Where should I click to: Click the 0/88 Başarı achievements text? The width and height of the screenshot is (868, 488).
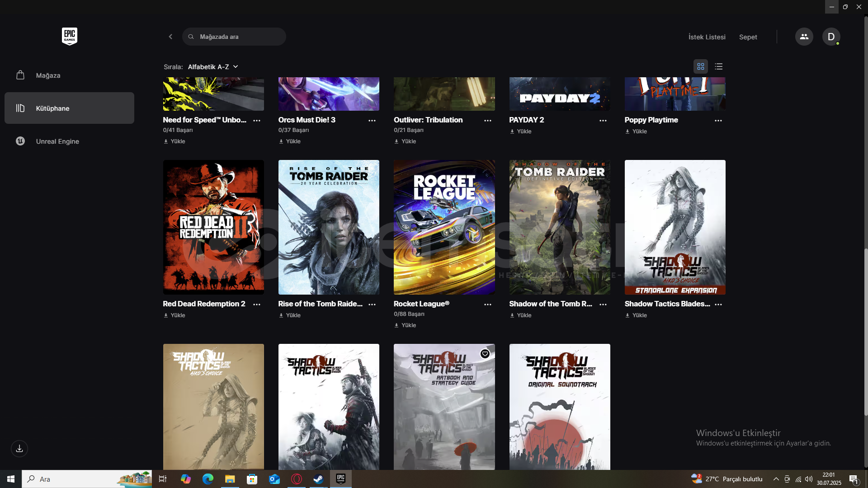click(x=409, y=314)
